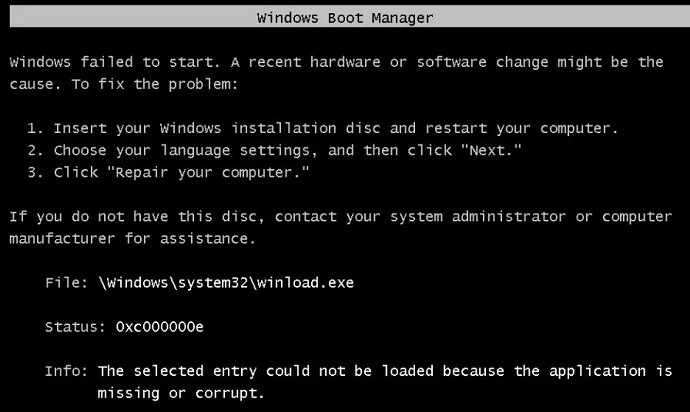Viewport: 690px width, 412px height.
Task: Click the "File:" label
Action: coord(66,283)
